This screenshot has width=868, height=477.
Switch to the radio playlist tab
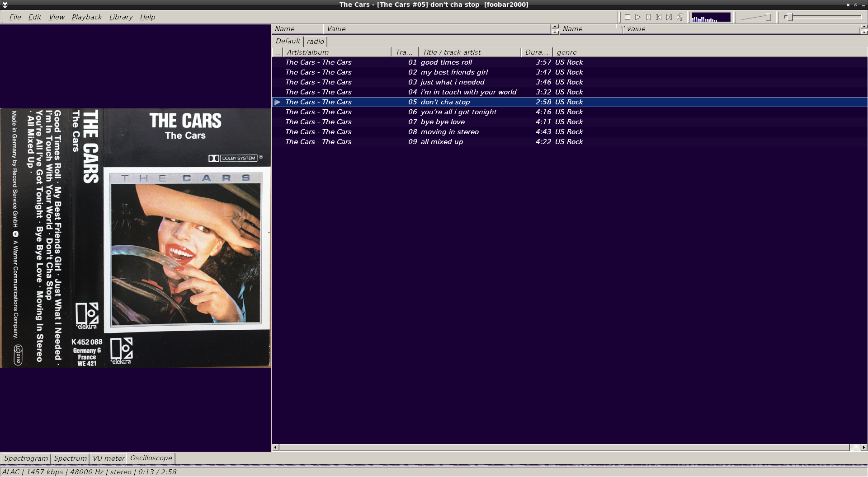(316, 42)
